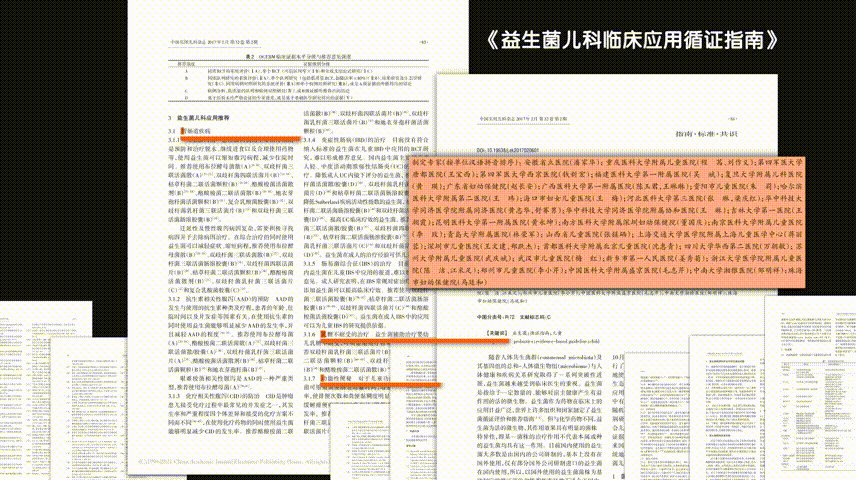856x480 pixels.
Task: Click the DOI line on the right page
Action: point(508,150)
